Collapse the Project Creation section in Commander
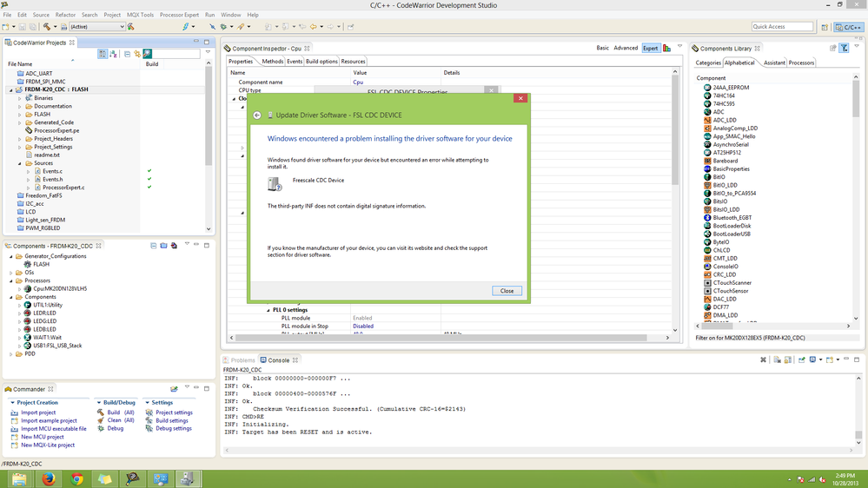The width and height of the screenshot is (868, 488). (x=13, y=403)
